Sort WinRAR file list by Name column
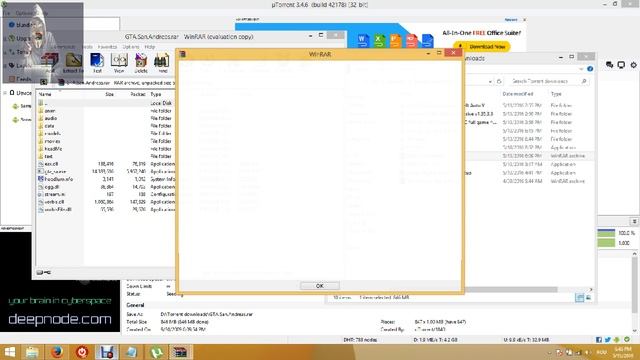Viewport: 640px width, 360px height. (45, 94)
